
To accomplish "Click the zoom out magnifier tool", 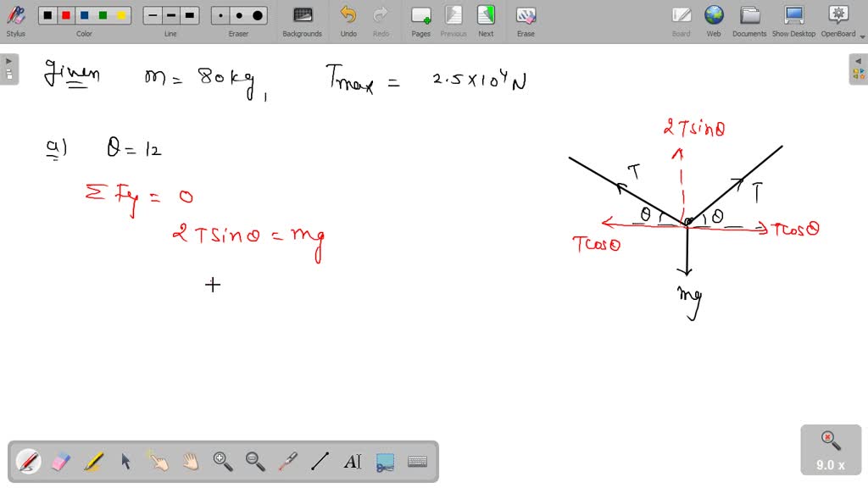I will tap(255, 462).
